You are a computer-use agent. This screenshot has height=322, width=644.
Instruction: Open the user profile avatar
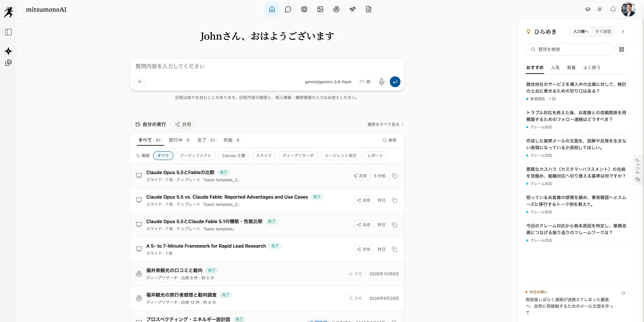pyautogui.click(x=628, y=9)
